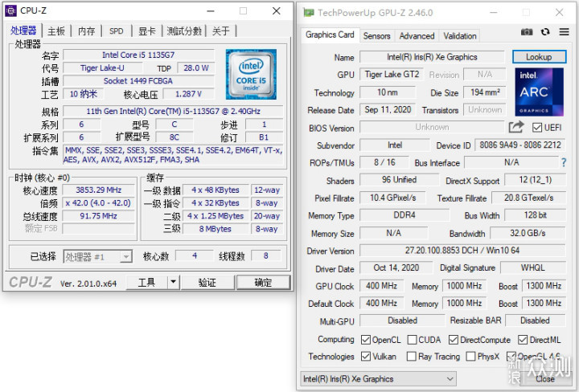
Task: Open the 工具 button dropdown arrow
Action: [x=173, y=283]
